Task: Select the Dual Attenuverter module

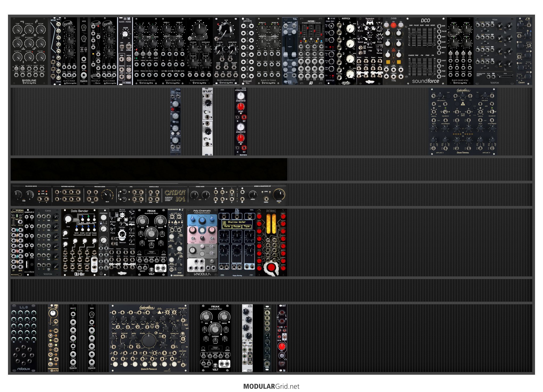Action: (241, 121)
